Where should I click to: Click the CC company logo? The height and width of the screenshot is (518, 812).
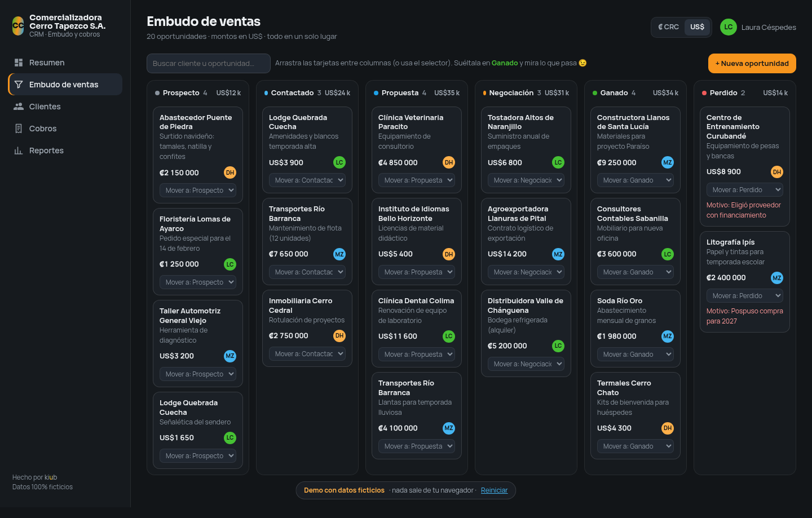coord(18,26)
